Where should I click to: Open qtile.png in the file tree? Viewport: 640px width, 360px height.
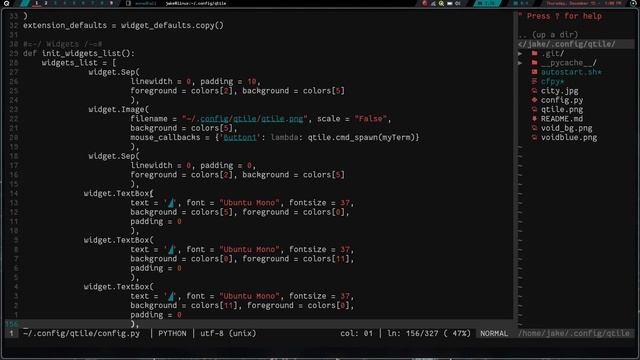tap(562, 110)
